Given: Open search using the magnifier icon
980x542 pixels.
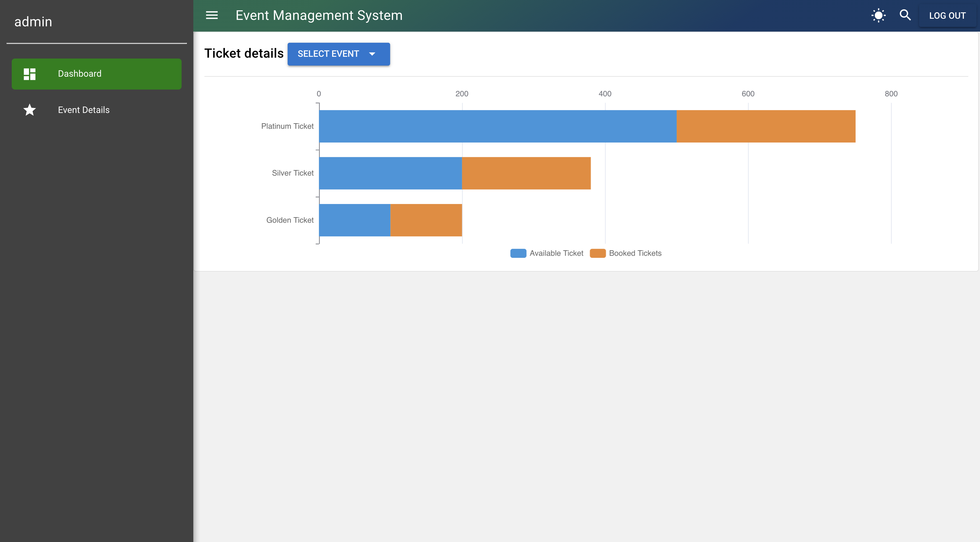Looking at the screenshot, I should [905, 15].
